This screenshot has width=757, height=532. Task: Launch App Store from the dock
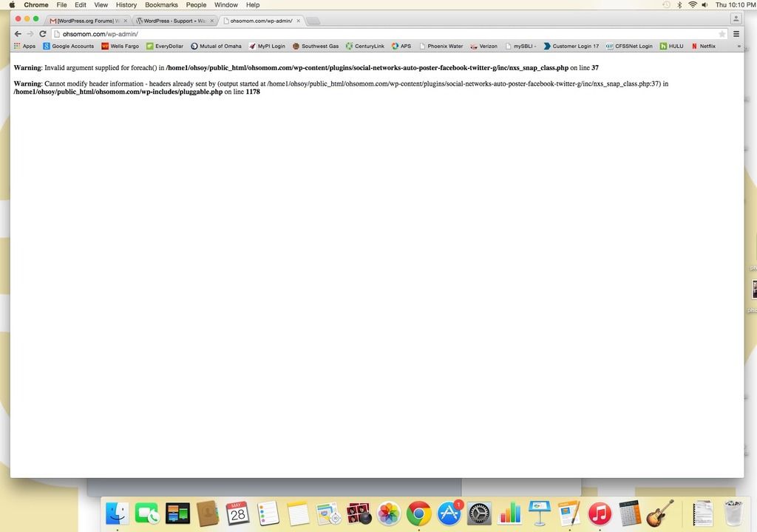click(x=449, y=514)
